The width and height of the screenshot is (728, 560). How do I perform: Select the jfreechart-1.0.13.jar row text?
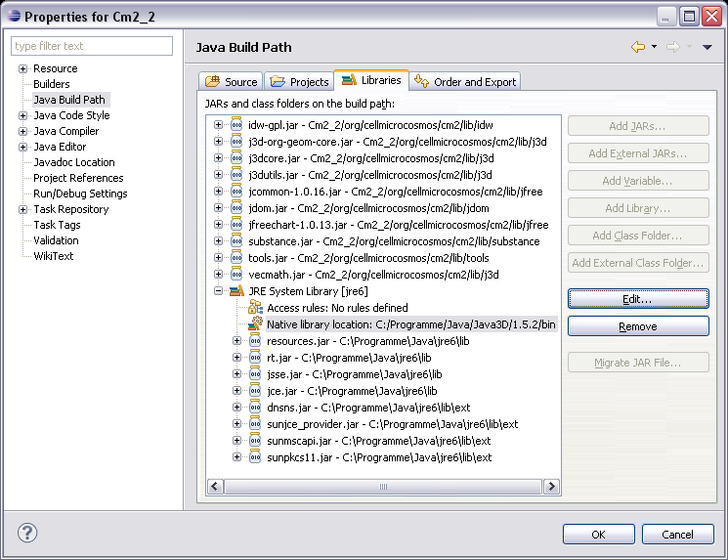pyautogui.click(x=399, y=225)
